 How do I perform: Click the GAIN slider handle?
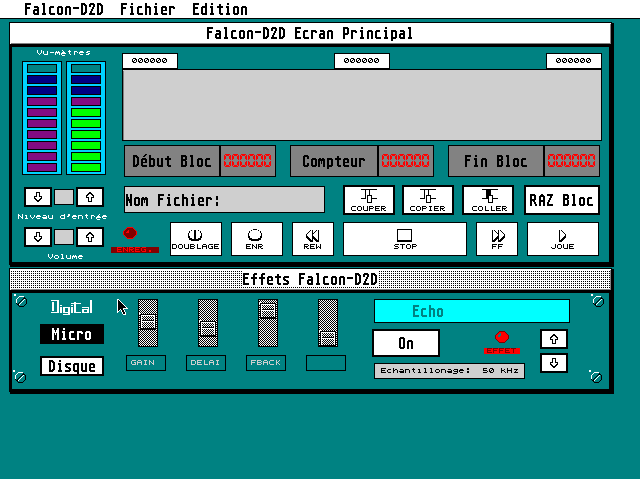click(147, 324)
